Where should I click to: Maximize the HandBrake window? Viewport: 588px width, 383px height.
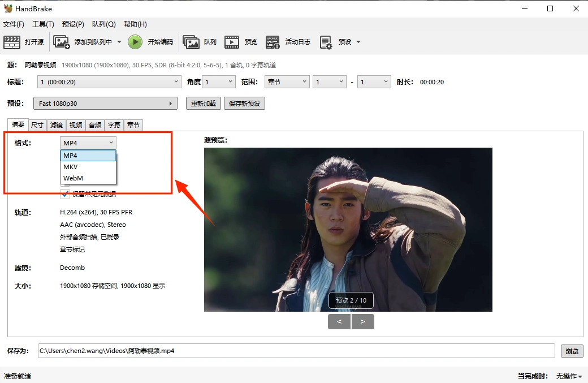[550, 8]
